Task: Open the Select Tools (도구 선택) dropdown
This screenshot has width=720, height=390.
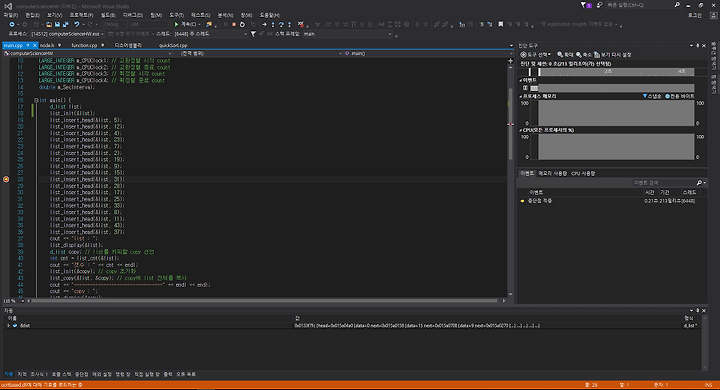Action: (x=535, y=55)
